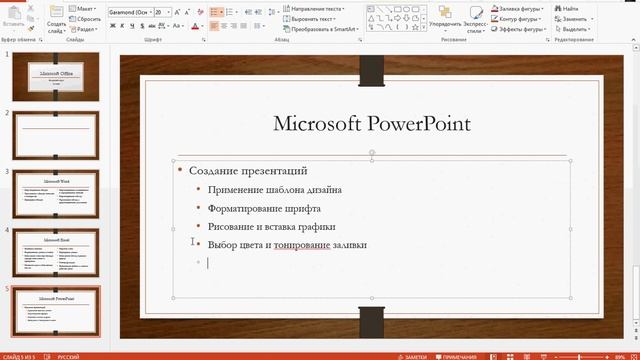This screenshot has height=360, width=640.
Task: Select slide 1 thumbnail Microsoft Office
Action: 56,77
